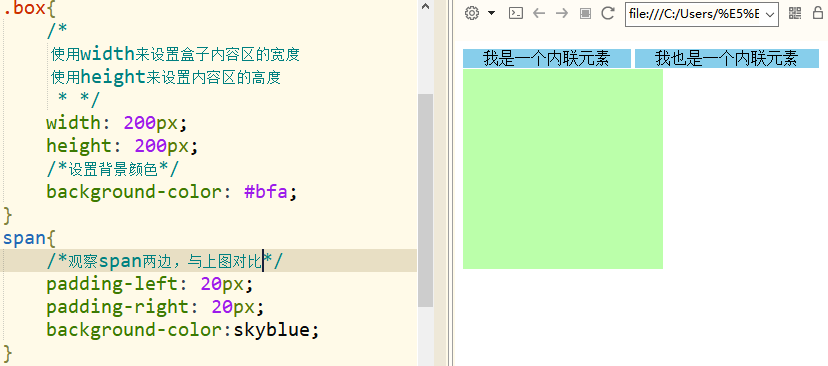
Task: Go forward in the preview browser
Action: [562, 13]
